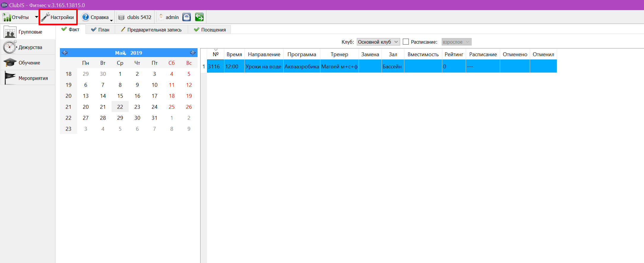Click the Рейтинг column header
Screen dimensions: 644x263
coord(454,54)
